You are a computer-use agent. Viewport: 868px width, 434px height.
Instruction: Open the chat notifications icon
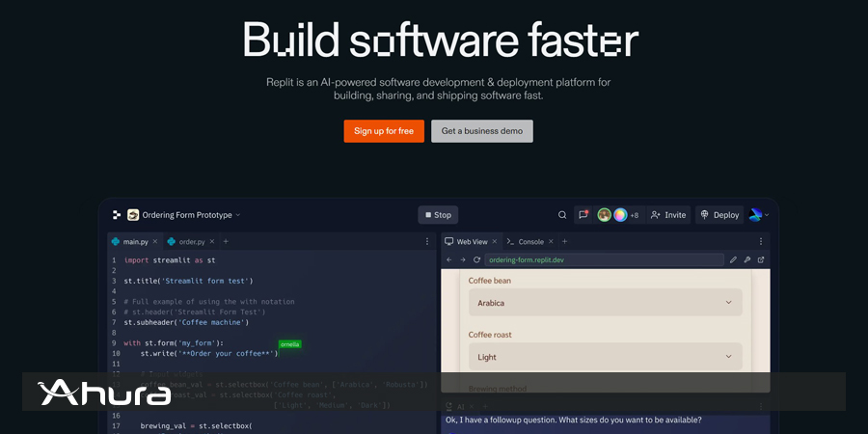click(583, 215)
